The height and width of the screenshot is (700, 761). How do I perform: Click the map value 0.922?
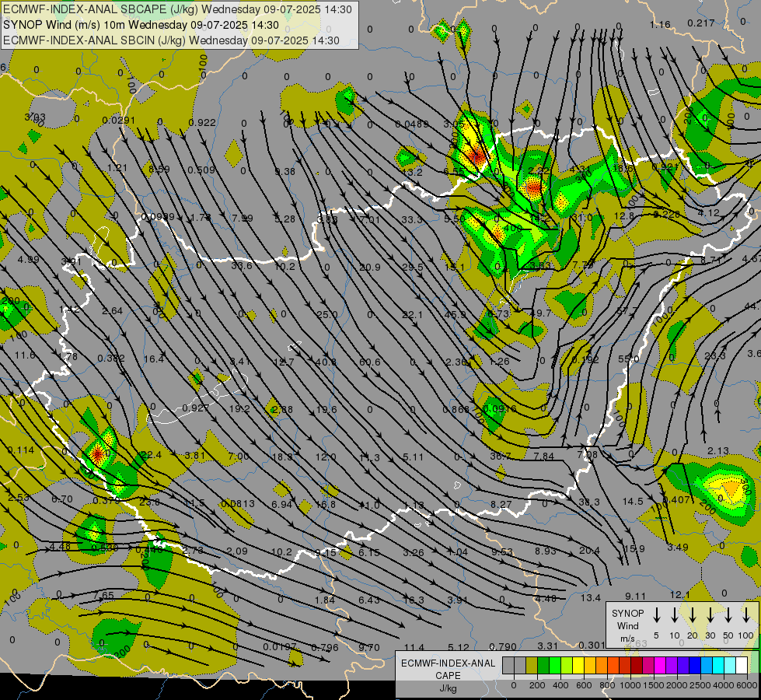coord(202,122)
